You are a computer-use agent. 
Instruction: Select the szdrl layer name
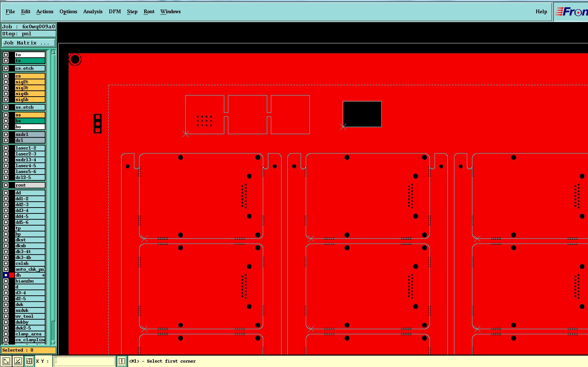point(30,134)
